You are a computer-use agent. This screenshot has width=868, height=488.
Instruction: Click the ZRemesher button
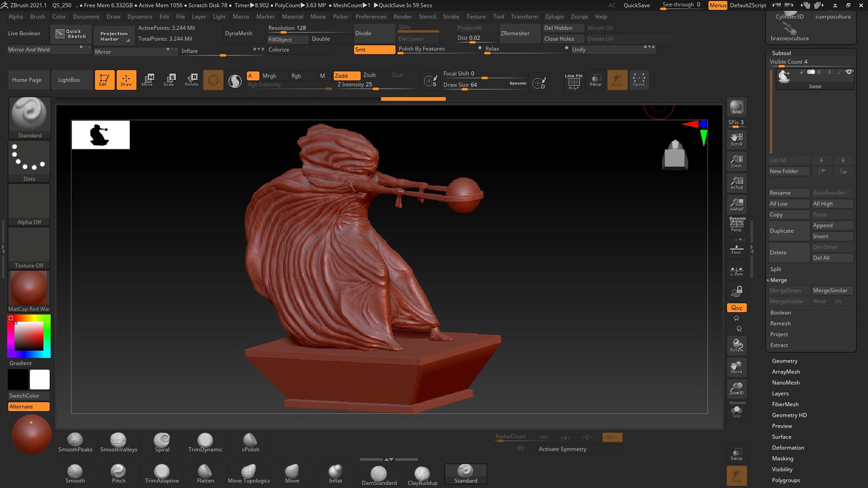515,33
